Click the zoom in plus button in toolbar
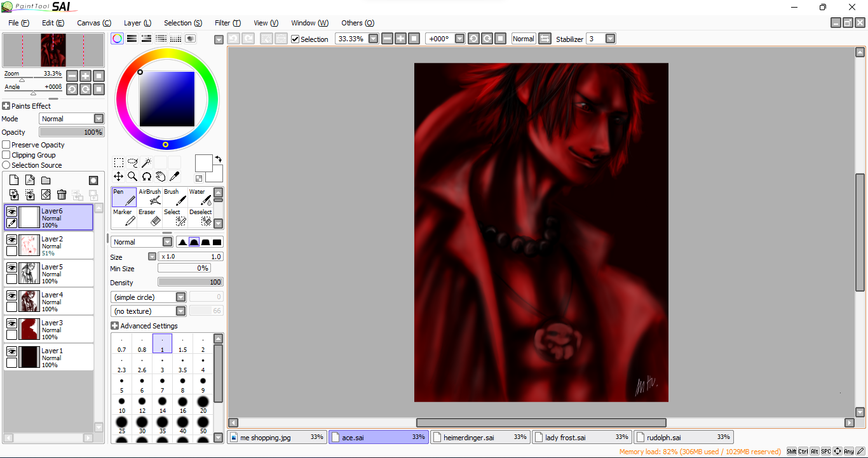 [400, 39]
